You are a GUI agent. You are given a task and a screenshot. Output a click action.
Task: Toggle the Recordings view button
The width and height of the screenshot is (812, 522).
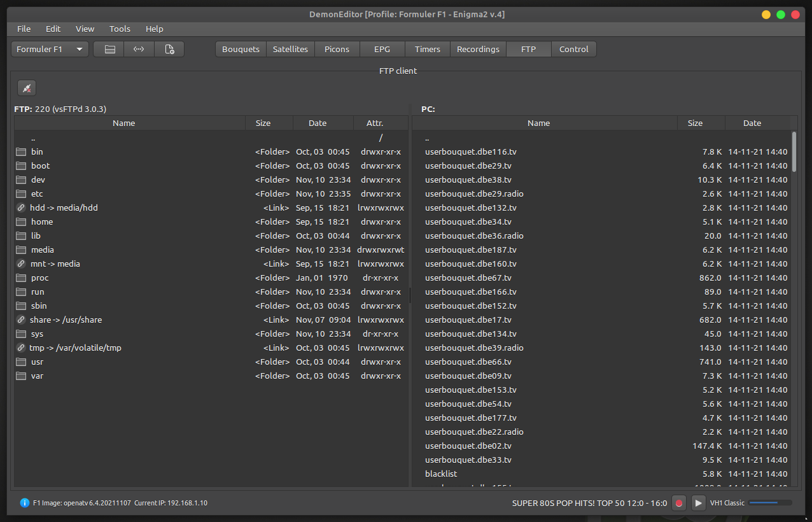tap(478, 50)
